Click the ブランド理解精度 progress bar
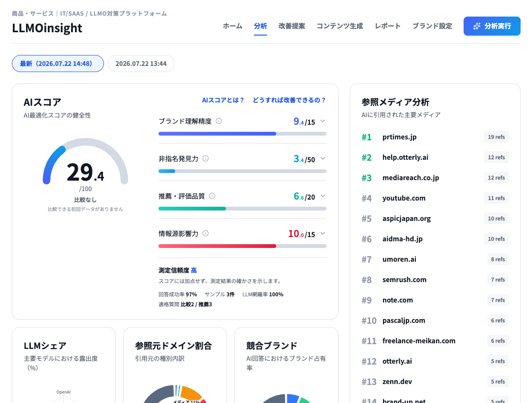Screen dimensions: 532x403 pyautogui.click(x=242, y=134)
